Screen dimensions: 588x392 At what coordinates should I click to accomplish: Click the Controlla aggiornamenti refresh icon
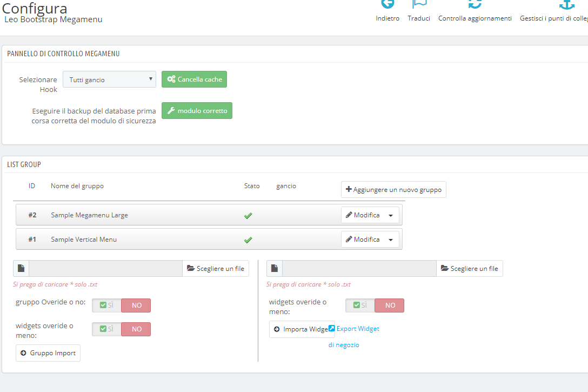tap(475, 4)
